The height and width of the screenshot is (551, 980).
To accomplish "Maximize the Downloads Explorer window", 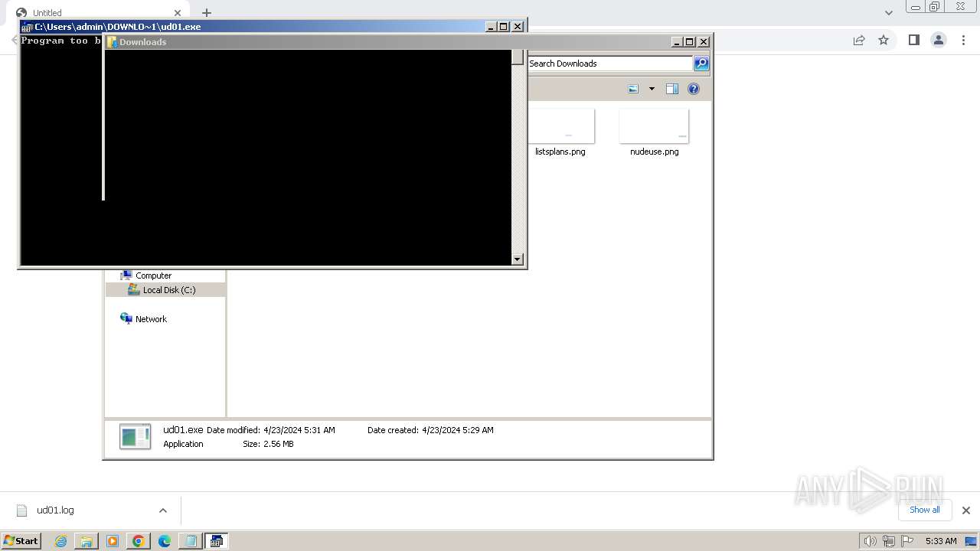I will click(x=689, y=42).
